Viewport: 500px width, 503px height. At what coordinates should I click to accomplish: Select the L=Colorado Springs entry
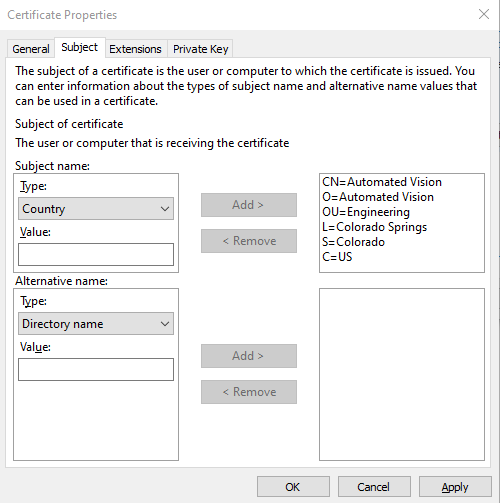375,227
